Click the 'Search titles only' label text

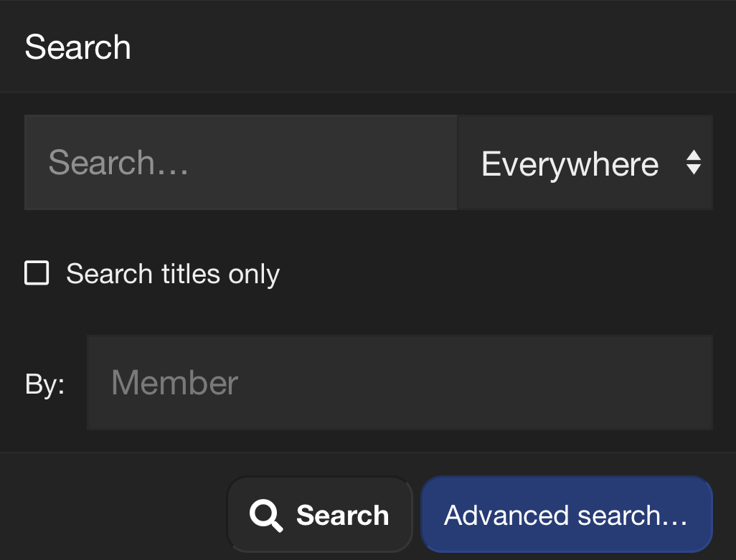click(x=172, y=274)
